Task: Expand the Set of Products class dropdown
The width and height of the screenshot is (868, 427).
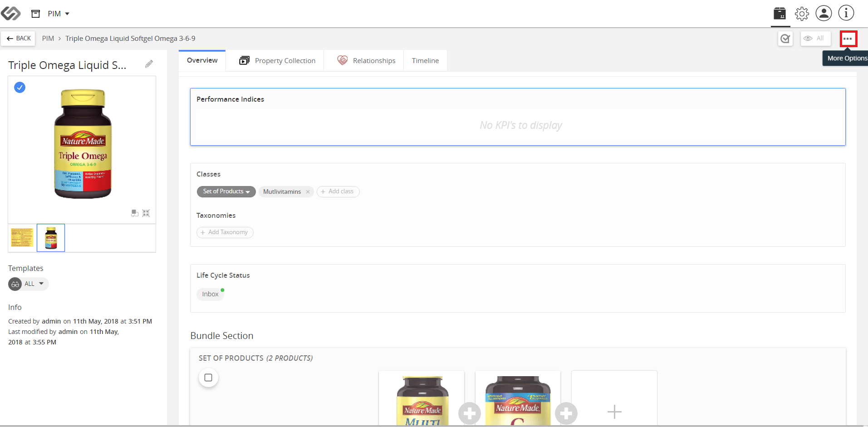Action: (226, 191)
